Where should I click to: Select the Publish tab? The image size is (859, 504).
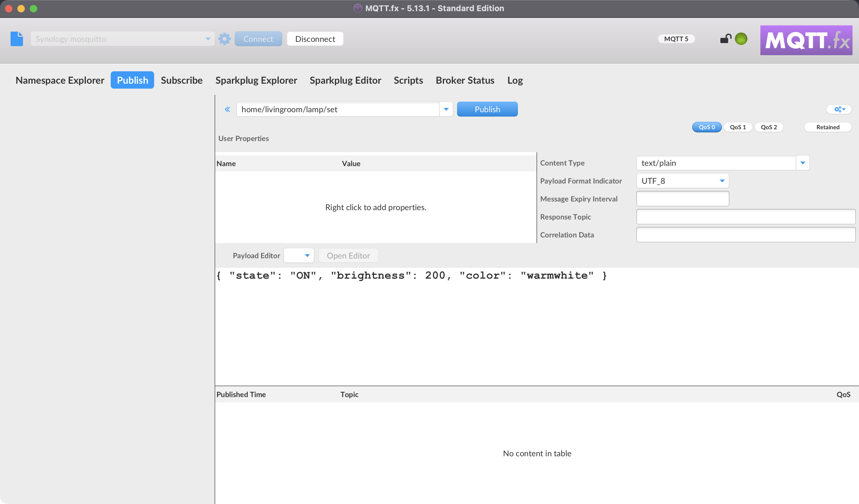pyautogui.click(x=132, y=80)
